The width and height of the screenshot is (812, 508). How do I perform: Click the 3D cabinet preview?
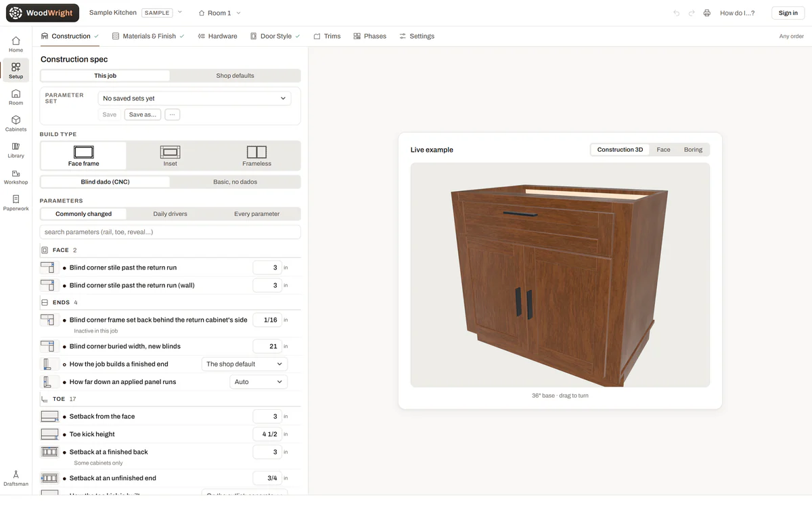560,275
